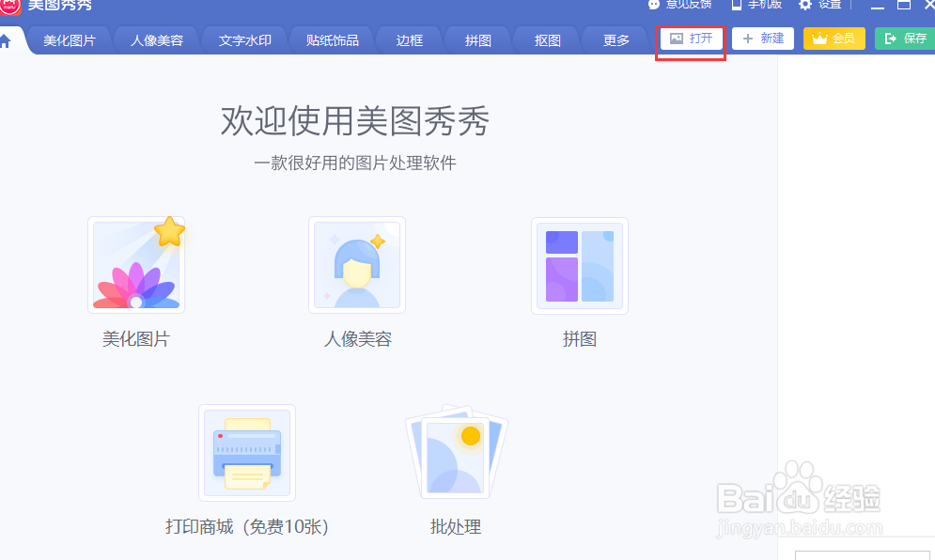
Task: Create a new canvas with 新建 button
Action: [x=763, y=39]
